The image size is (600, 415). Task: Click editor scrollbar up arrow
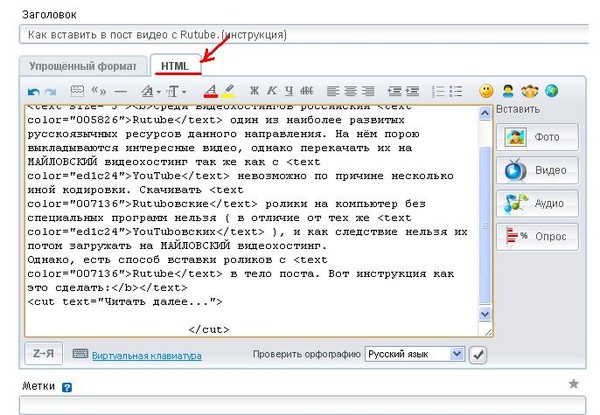tap(485, 113)
